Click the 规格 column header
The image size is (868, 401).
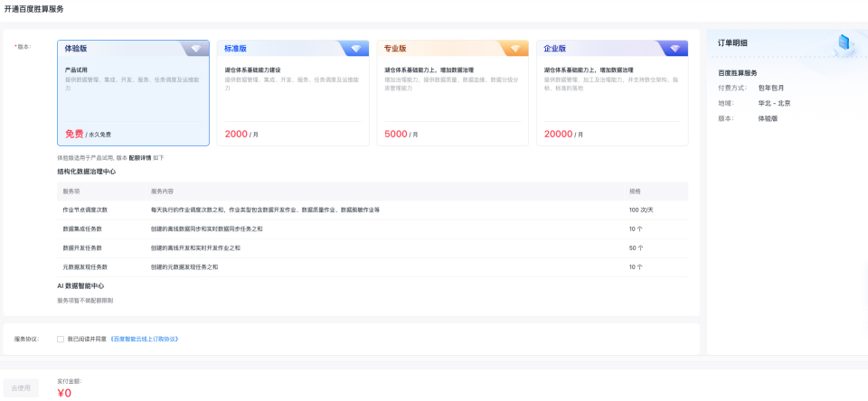(x=635, y=191)
